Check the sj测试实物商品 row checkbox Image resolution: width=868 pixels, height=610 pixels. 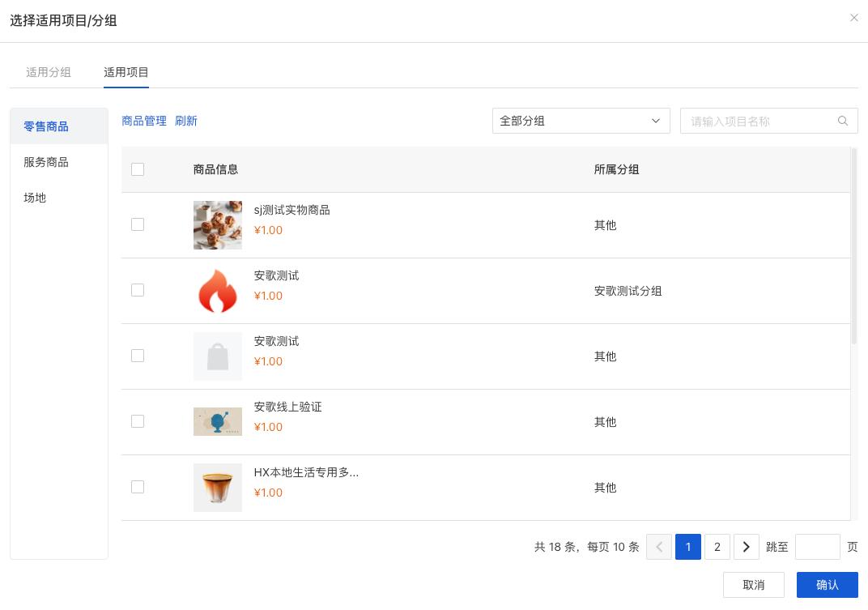click(138, 224)
